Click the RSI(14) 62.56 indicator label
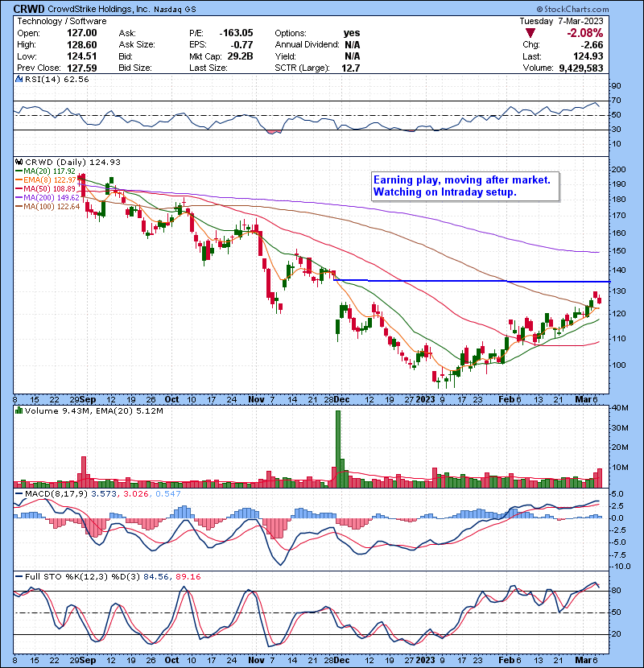The height and width of the screenshot is (668, 644). click(56, 79)
